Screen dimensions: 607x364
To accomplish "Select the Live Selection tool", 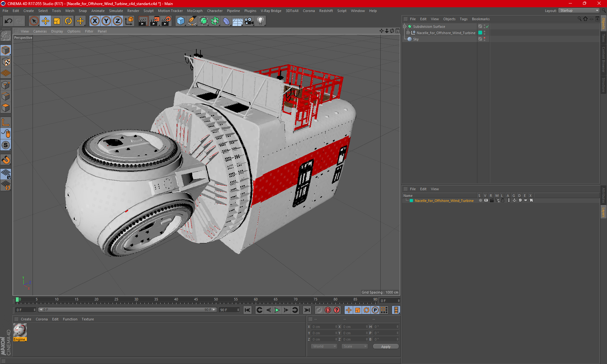I will click(x=34, y=21).
